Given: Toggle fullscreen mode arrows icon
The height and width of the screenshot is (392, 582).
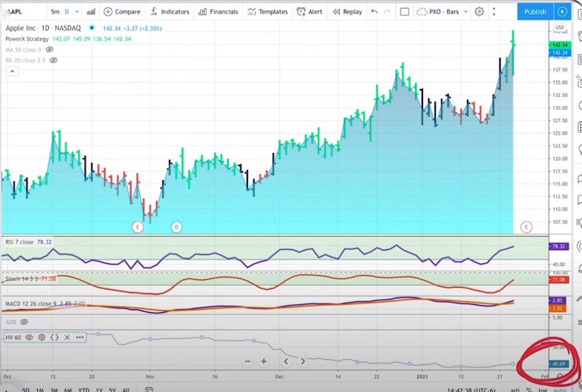Looking at the screenshot, I should [x=494, y=12].
